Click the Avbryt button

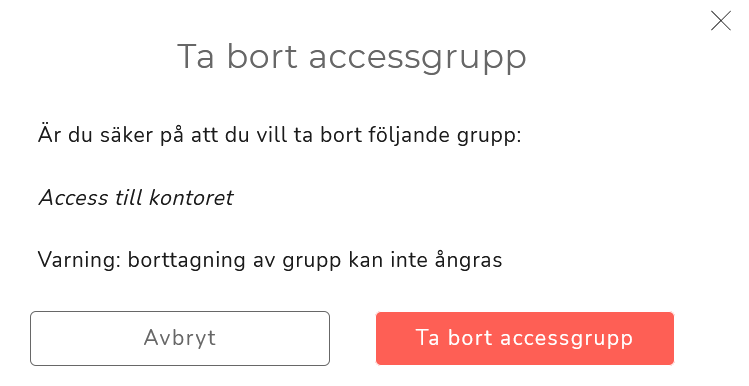[x=180, y=338]
